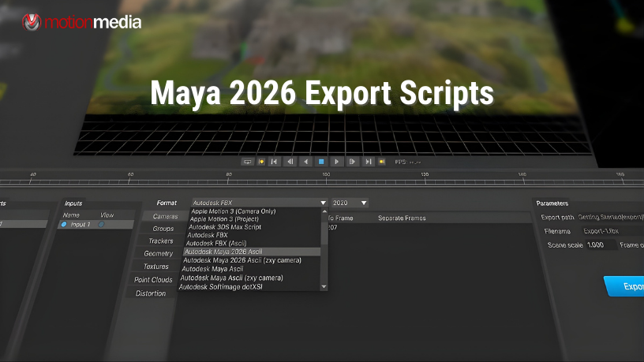Select the Input 1 row
Viewport: 644px width, 362px height.
point(95,225)
